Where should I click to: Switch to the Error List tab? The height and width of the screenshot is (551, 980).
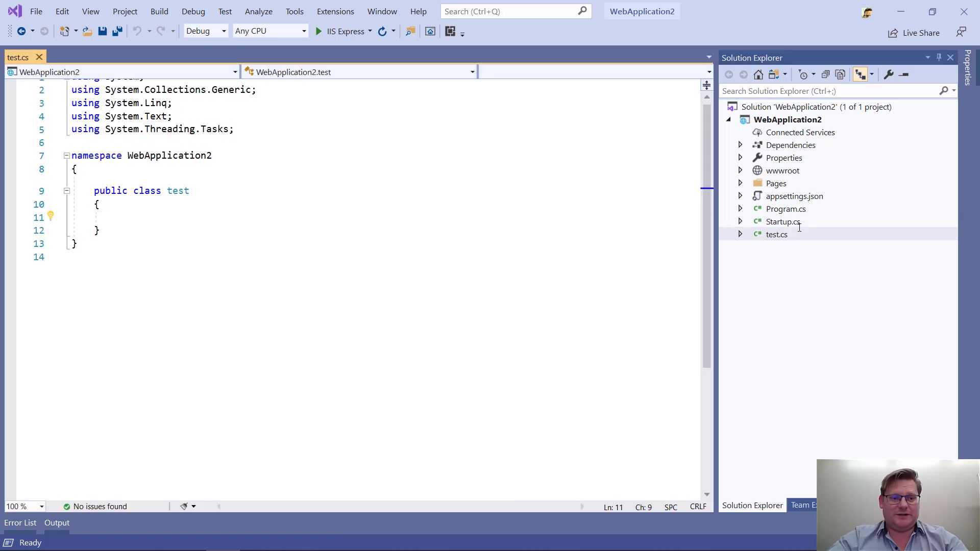(20, 522)
